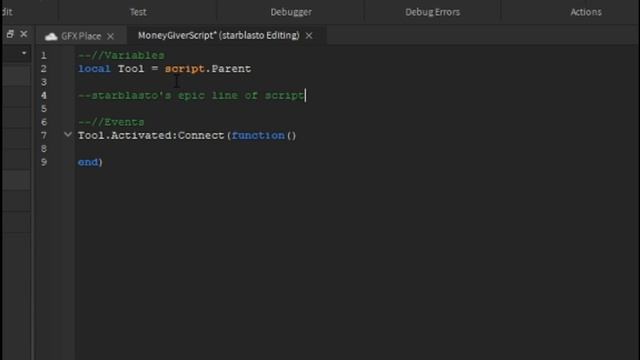Close the GFX Place tab

(x=110, y=36)
